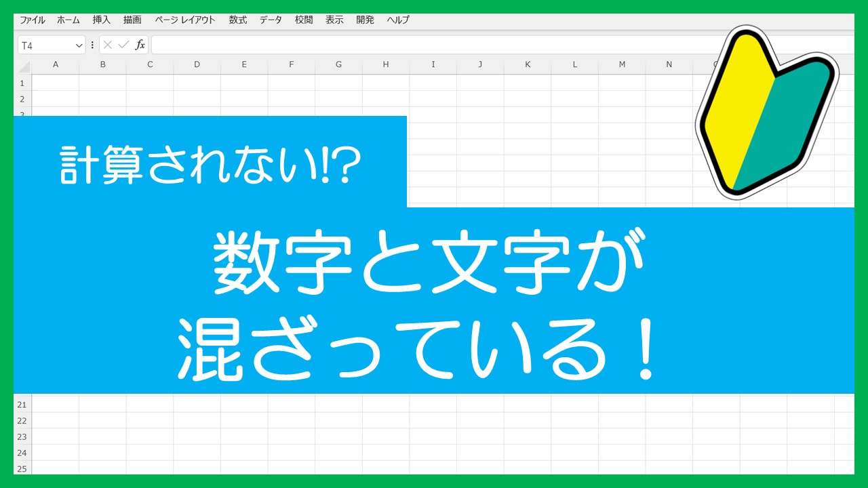Viewport: 868px width, 488px height.
Task: Switch to the ホーム tab
Action: click(x=68, y=20)
